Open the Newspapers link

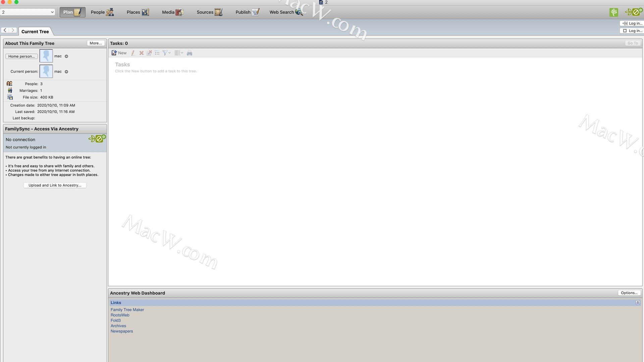[x=122, y=331]
